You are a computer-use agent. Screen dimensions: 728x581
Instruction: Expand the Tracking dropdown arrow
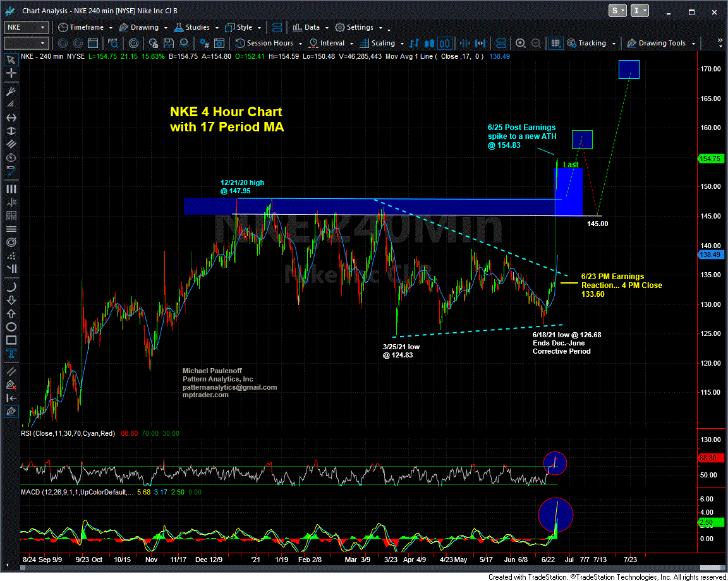(x=614, y=44)
